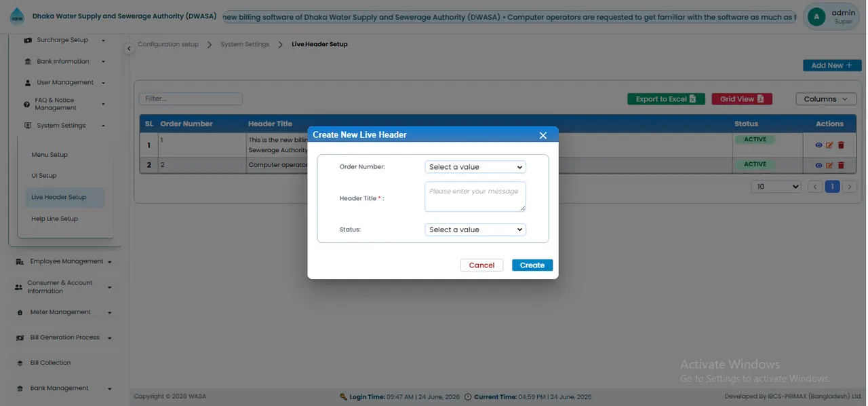Click the DWASA logo icon
The height and width of the screenshot is (406, 868).
17,17
